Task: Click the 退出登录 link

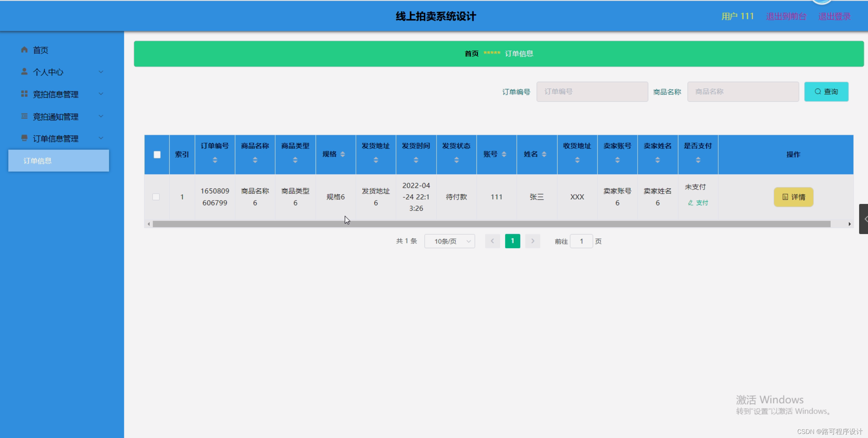Action: (x=834, y=16)
